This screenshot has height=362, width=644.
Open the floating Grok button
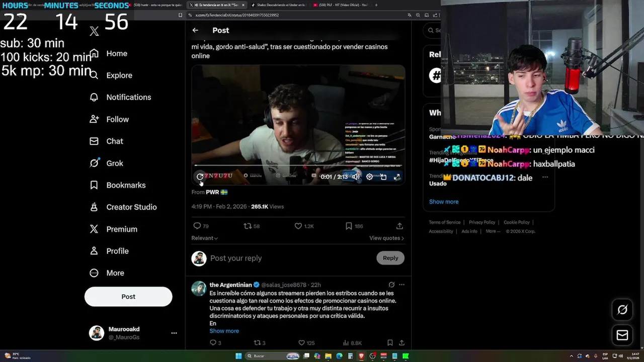[x=622, y=310]
